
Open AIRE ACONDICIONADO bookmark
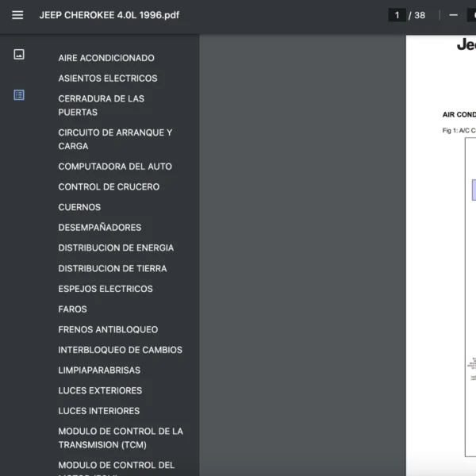click(x=106, y=58)
